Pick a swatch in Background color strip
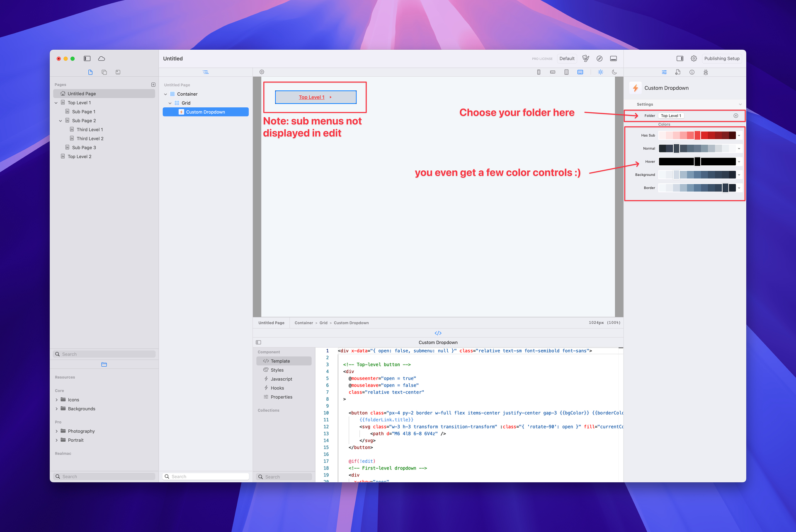 coord(697,175)
